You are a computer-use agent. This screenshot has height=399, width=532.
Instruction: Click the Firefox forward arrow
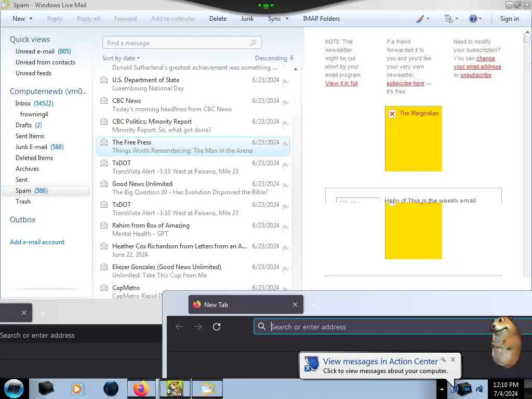[198, 327]
